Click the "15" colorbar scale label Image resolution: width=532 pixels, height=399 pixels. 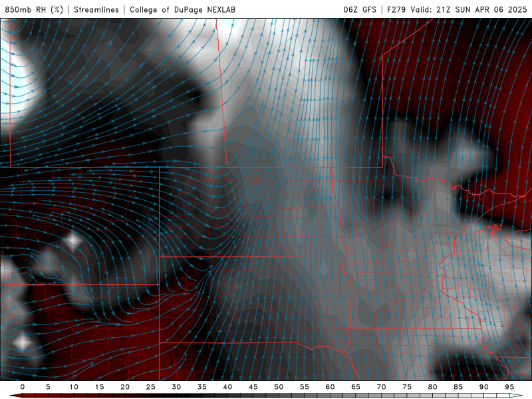pos(99,387)
